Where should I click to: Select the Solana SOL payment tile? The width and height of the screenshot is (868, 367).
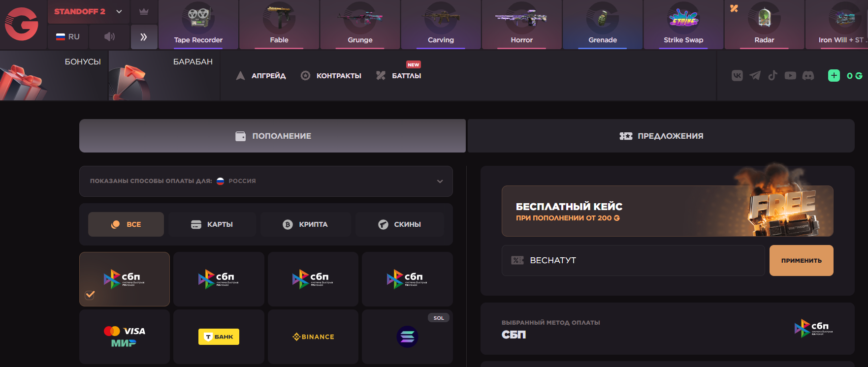407,336
